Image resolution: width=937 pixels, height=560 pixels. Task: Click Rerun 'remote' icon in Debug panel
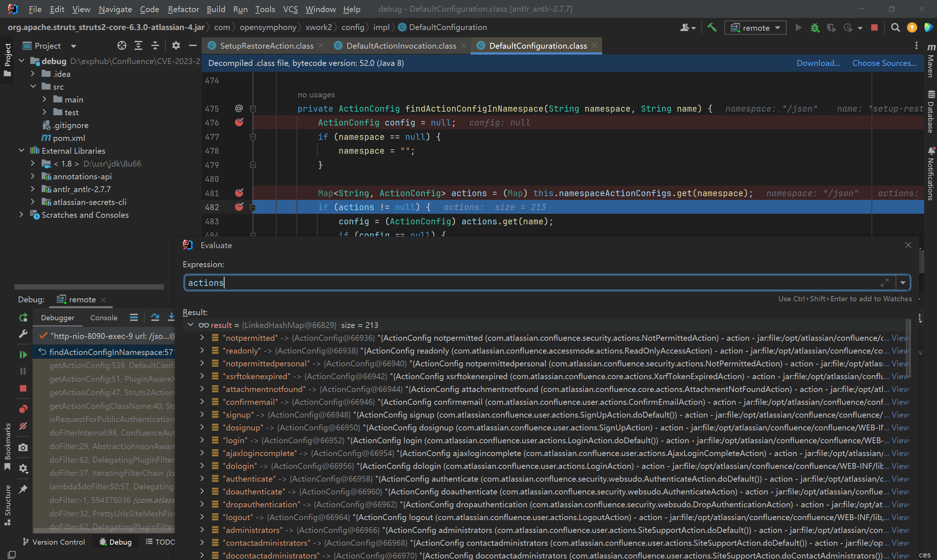pyautogui.click(x=23, y=317)
